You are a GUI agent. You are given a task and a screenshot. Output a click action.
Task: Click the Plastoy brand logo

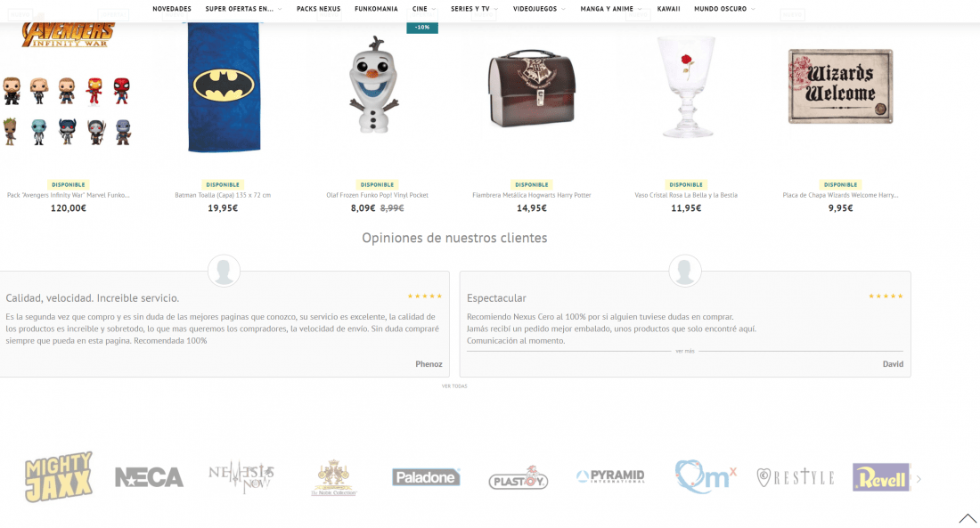[x=519, y=478]
